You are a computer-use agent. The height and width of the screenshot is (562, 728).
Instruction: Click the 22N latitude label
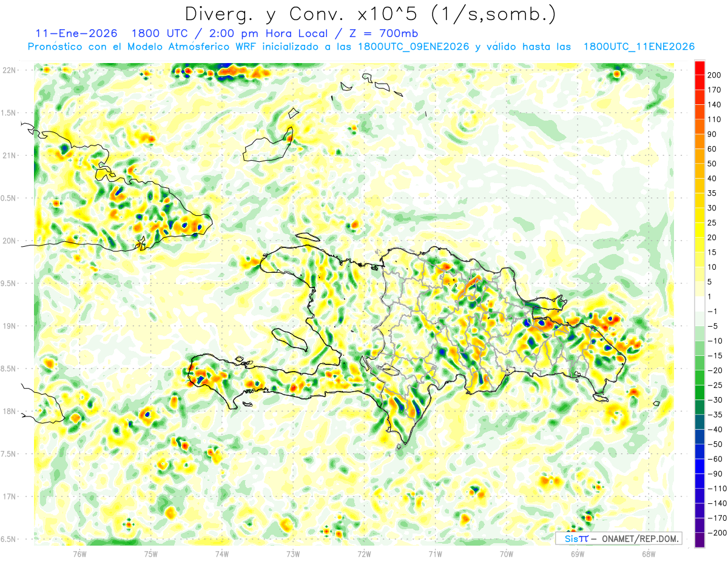coord(9,70)
